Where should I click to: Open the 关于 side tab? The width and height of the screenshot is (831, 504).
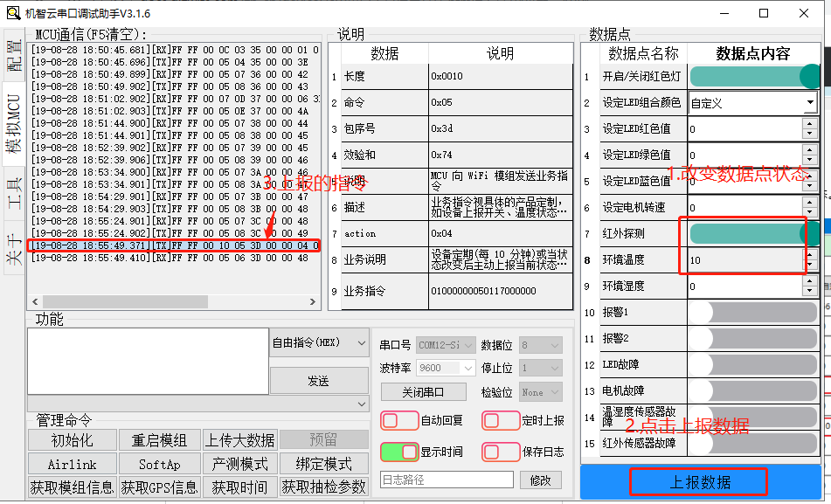coord(14,248)
